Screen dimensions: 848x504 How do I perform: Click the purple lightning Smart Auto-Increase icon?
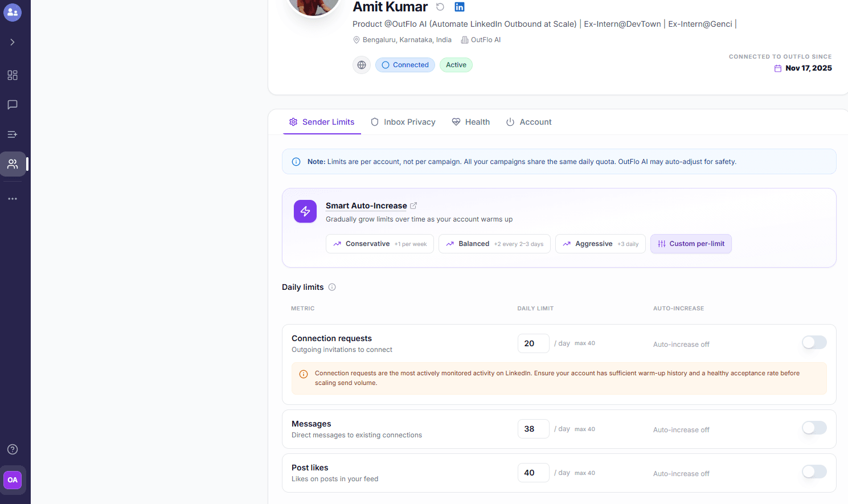(x=305, y=211)
